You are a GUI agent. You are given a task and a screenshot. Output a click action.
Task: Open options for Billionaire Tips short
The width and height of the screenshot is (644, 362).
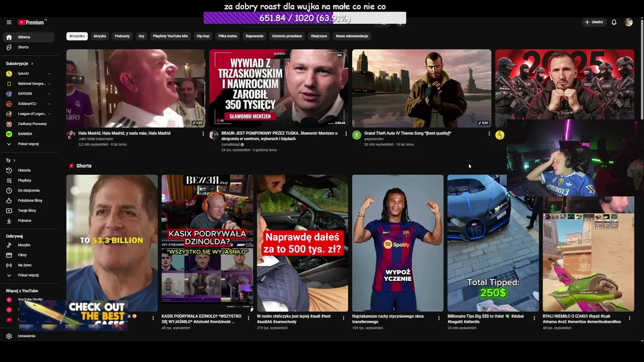pos(534,318)
